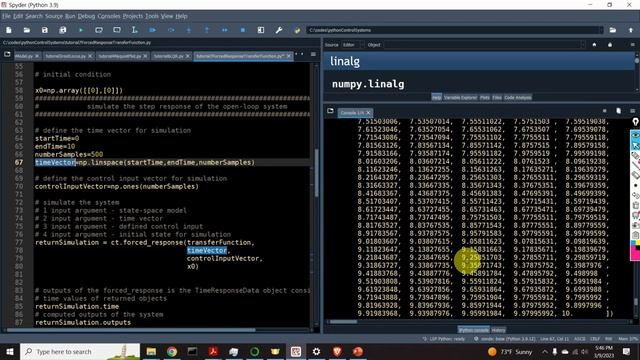Viewport: 640px width, 360px height.
Task: Run cell and advance to next
Action: tap(117, 30)
